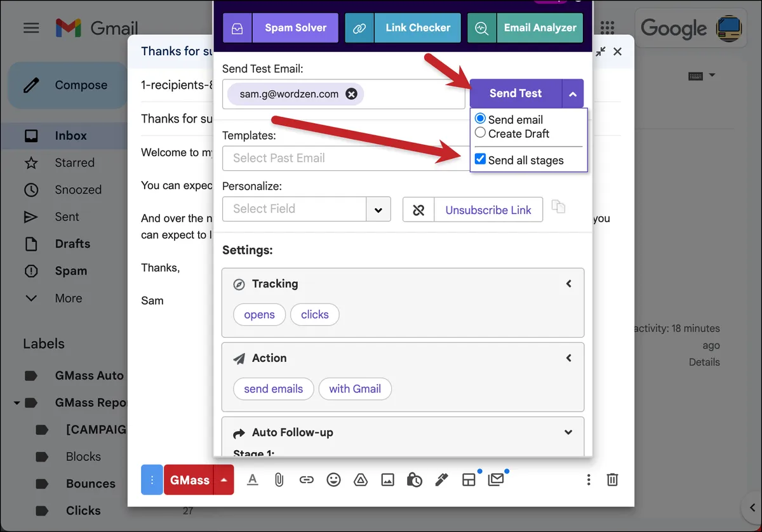Click the compose subject line field

click(177, 118)
